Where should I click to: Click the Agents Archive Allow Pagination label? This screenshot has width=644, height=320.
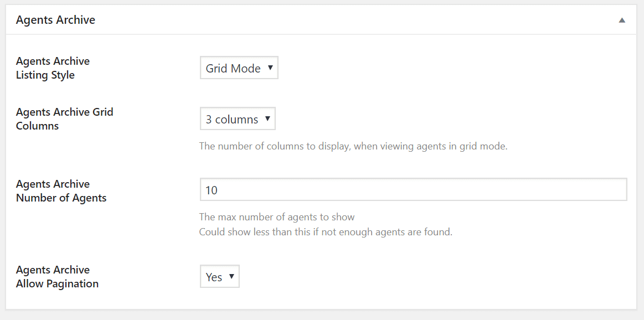point(57,277)
